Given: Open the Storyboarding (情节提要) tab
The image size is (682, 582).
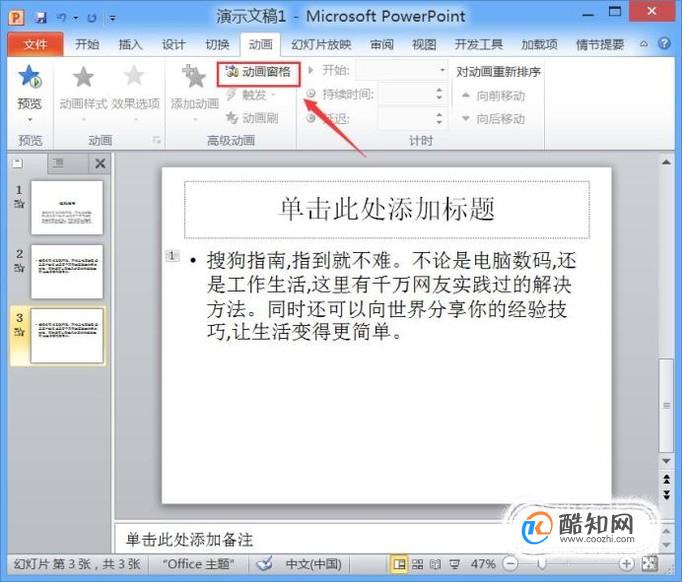Looking at the screenshot, I should pyautogui.click(x=600, y=44).
